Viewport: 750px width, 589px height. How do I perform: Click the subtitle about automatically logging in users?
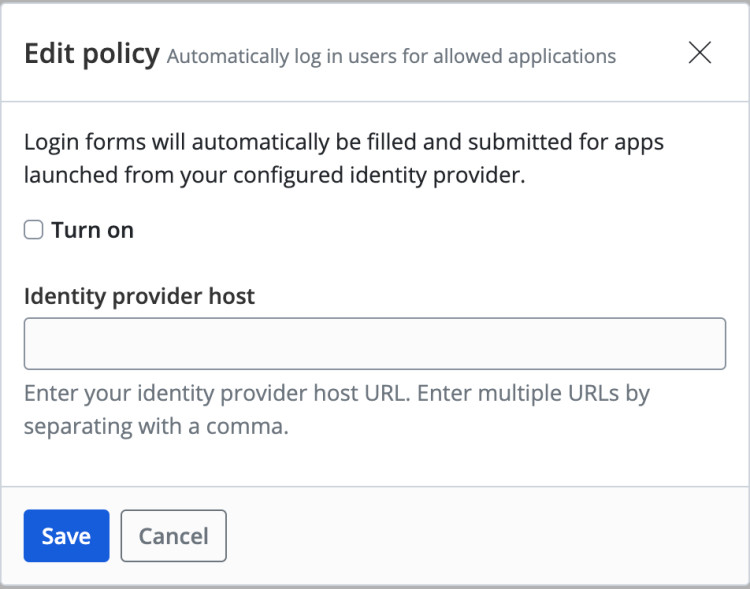coord(391,56)
